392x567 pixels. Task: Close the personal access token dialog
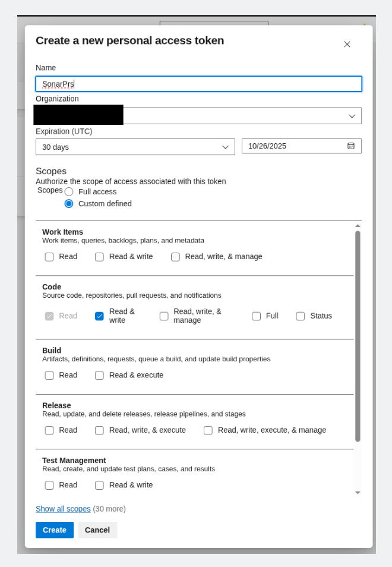pyautogui.click(x=347, y=45)
